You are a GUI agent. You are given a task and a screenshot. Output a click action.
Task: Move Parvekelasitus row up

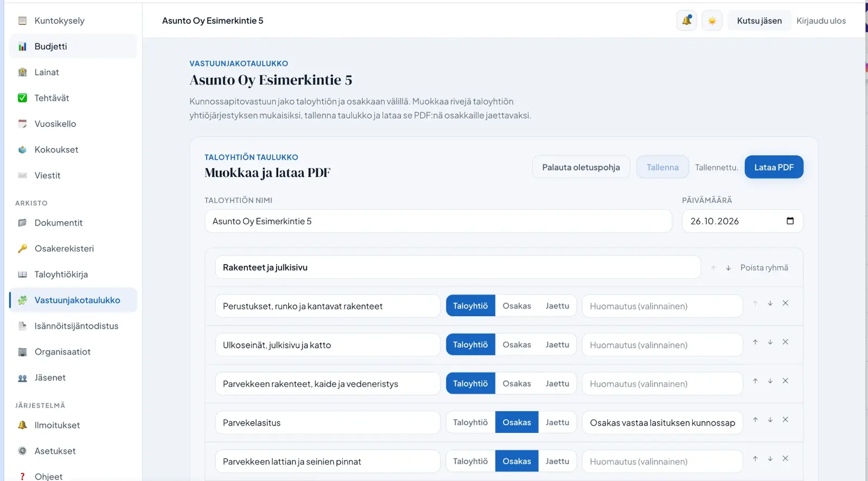tap(755, 420)
